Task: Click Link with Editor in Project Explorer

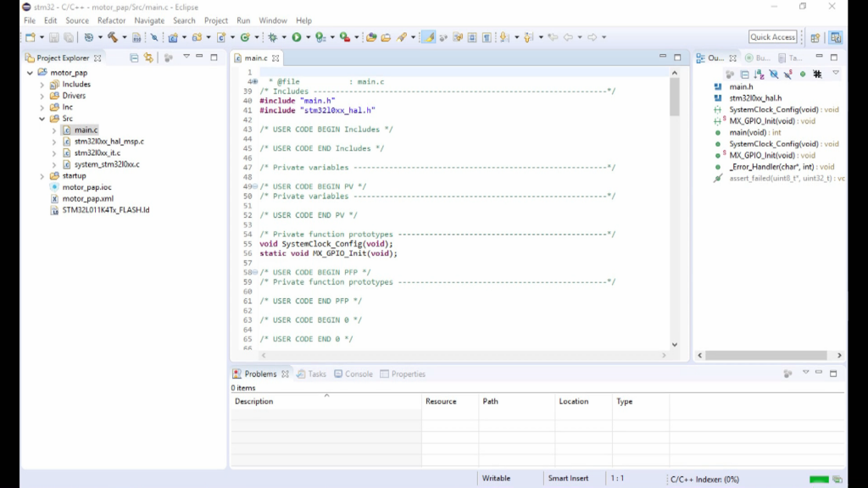Action: 148,58
